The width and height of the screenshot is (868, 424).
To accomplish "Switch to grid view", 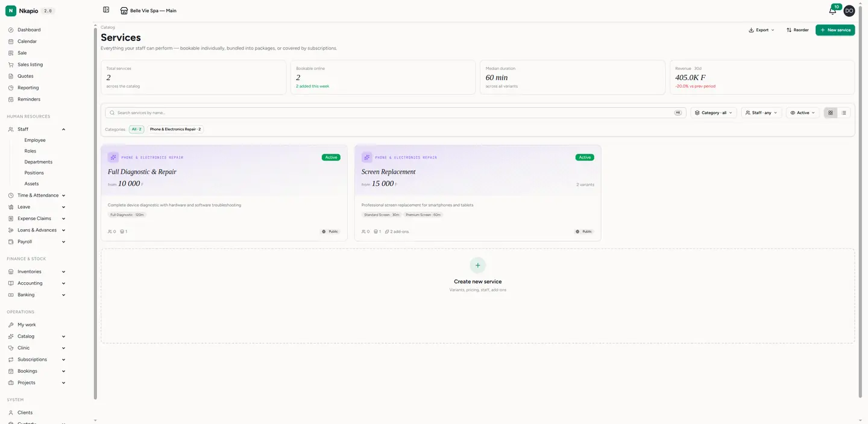I will [831, 113].
